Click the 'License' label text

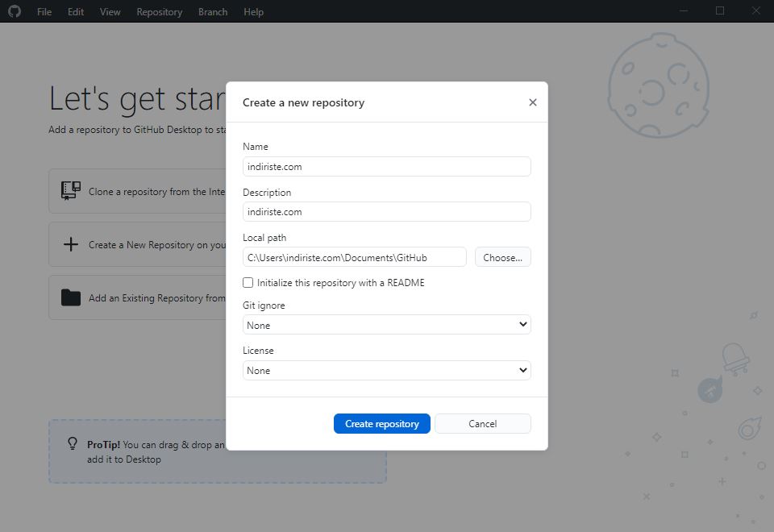258,351
